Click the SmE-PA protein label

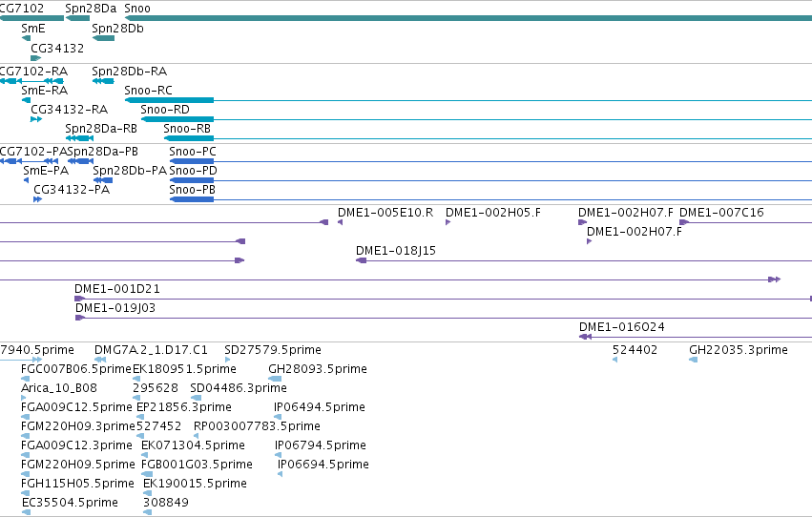point(46,171)
